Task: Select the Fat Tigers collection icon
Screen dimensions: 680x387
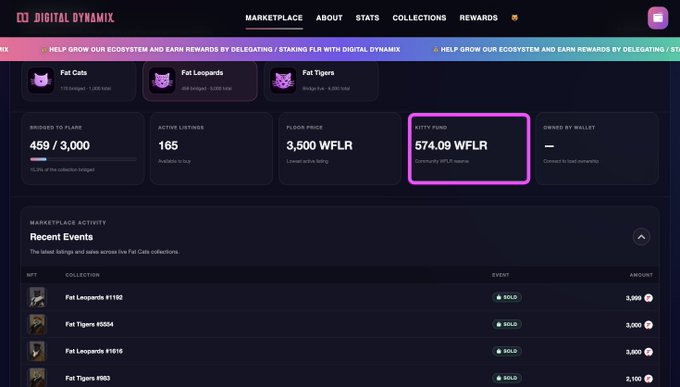Action: click(x=283, y=80)
